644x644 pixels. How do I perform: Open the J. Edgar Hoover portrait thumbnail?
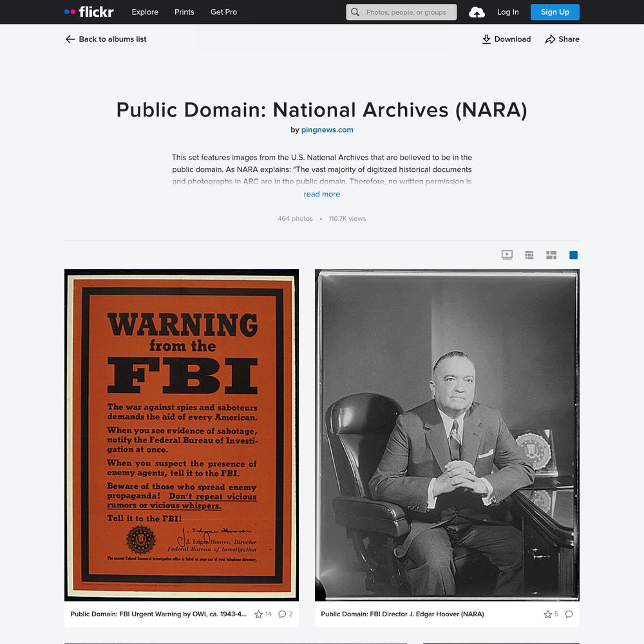point(448,435)
